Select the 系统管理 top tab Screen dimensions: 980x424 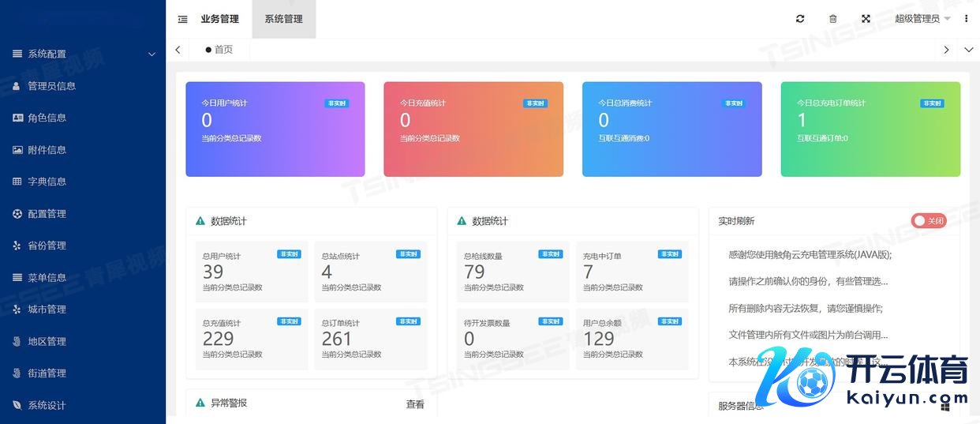pyautogui.click(x=283, y=19)
